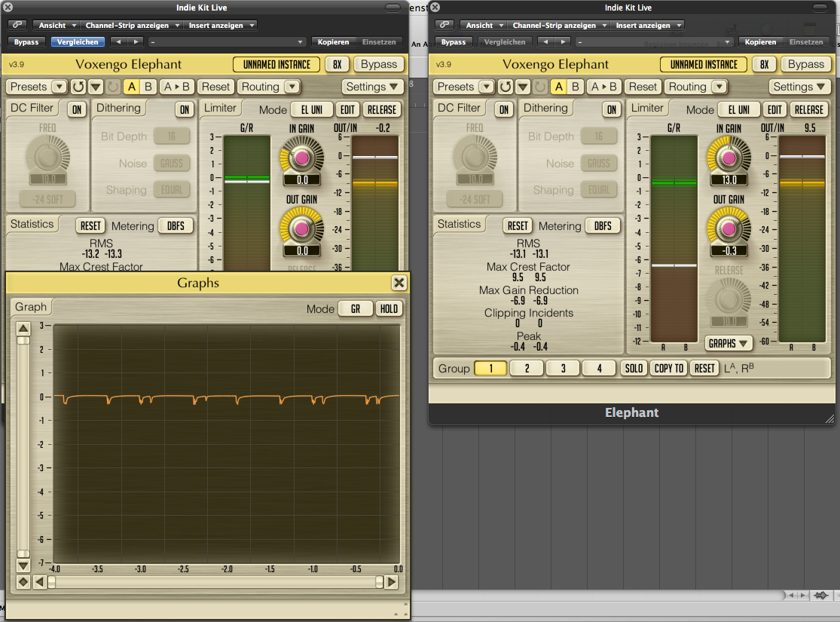Click RESET in the Group row

point(704,369)
